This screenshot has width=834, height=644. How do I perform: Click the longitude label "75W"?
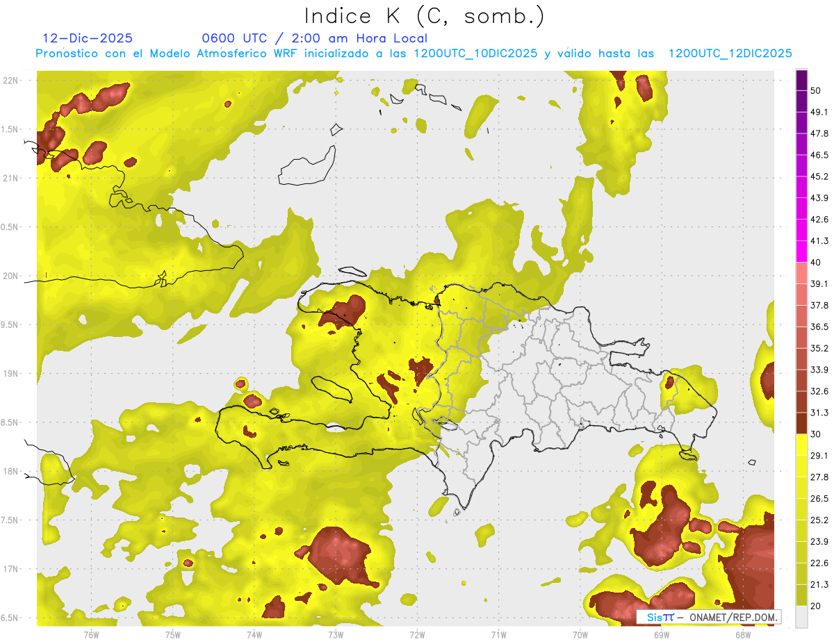click(x=172, y=634)
